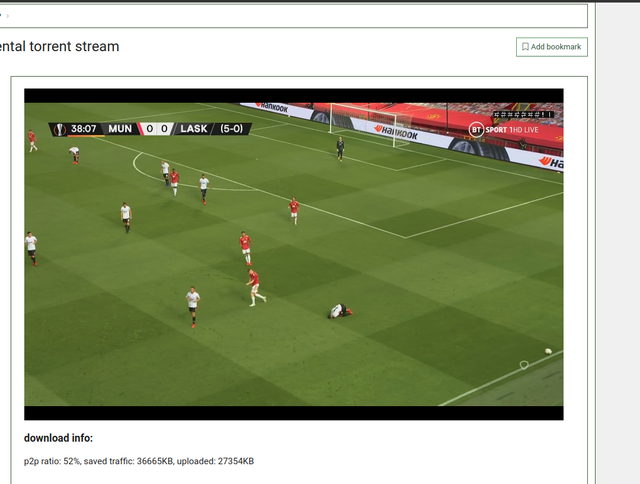
Task: Click the Add bookmark button
Action: [551, 47]
